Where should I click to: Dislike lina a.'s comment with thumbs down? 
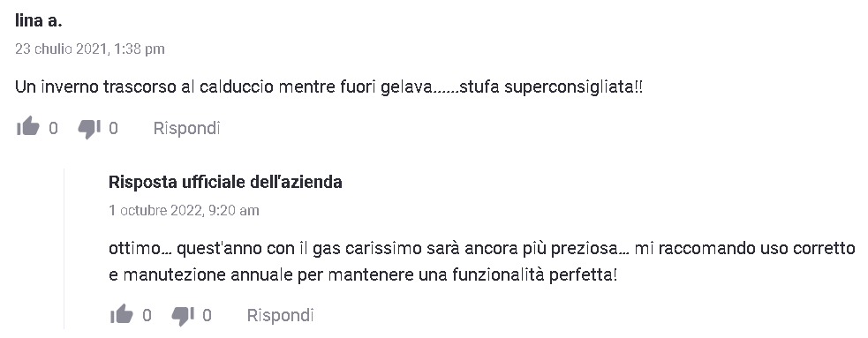(x=88, y=129)
